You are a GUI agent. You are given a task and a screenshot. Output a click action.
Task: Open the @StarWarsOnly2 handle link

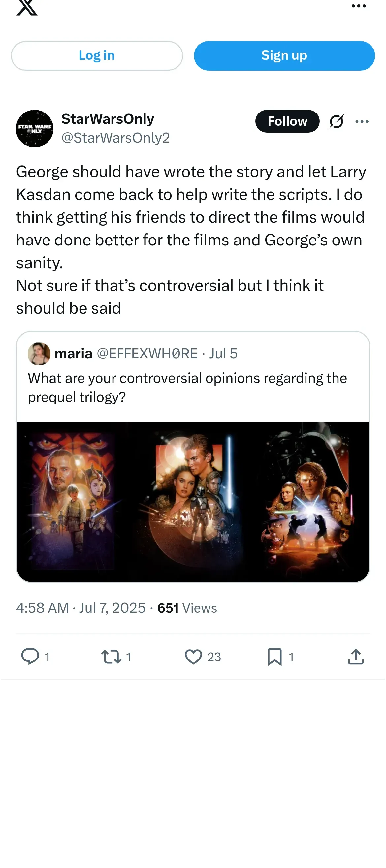coord(115,138)
